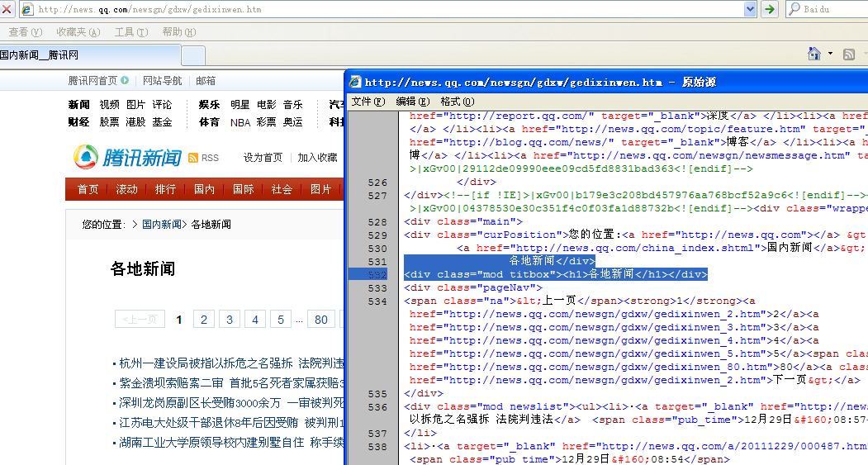Open the 杭州一建设局被指以拆危之名强拆 headline
This screenshot has height=465, width=868.
tap(231, 363)
